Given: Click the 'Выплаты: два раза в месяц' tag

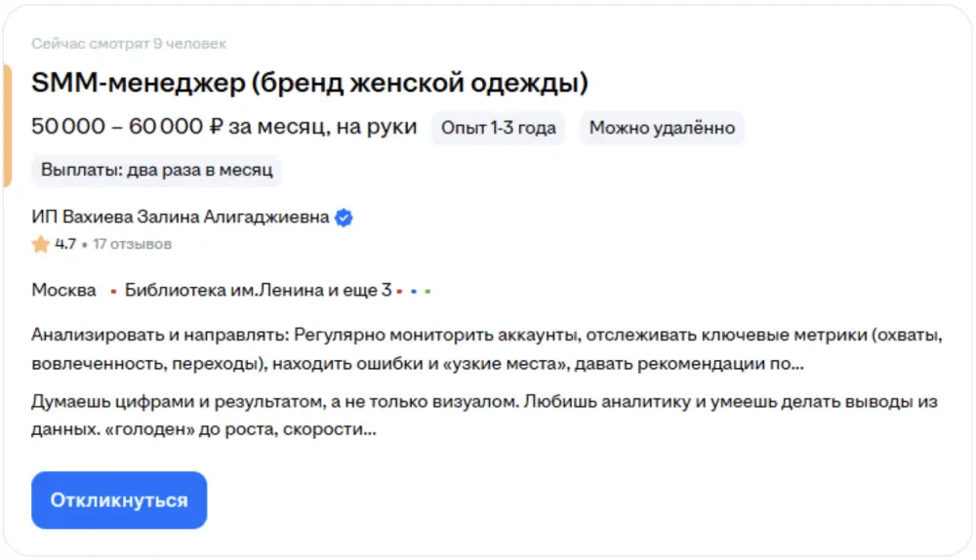Looking at the screenshot, I should (x=156, y=170).
